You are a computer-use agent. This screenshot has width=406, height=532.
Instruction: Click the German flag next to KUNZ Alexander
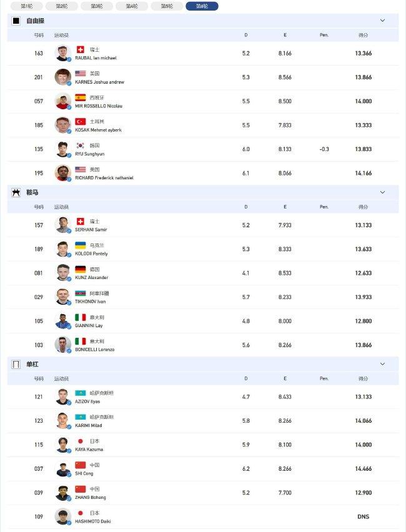click(81, 269)
